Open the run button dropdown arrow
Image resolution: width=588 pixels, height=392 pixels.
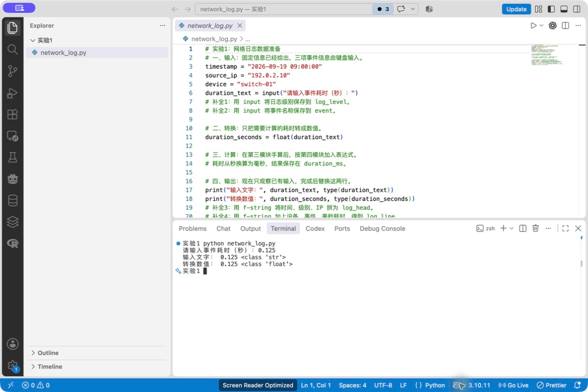pyautogui.click(x=542, y=26)
